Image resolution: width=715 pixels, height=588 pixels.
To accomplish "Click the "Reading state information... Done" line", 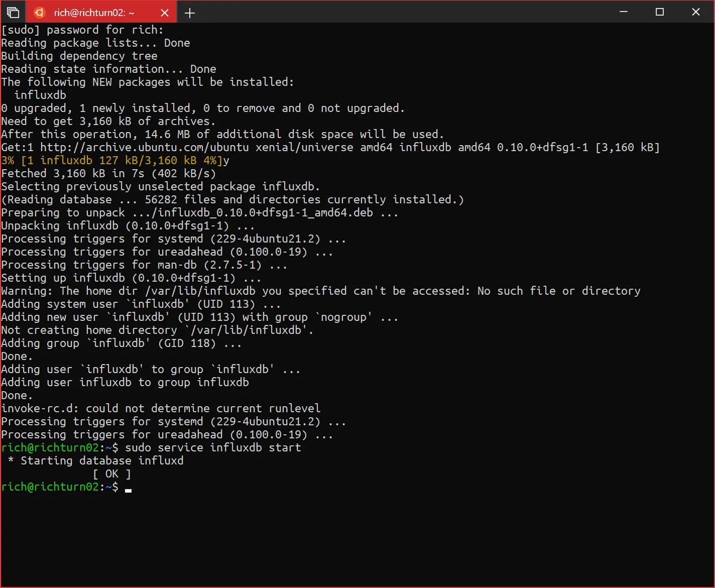I will 108,69.
